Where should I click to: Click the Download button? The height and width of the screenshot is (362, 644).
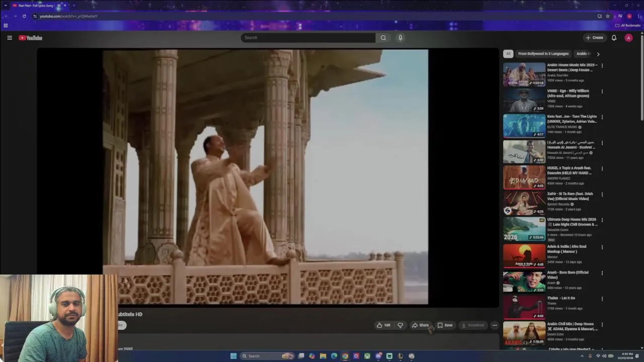(472, 325)
